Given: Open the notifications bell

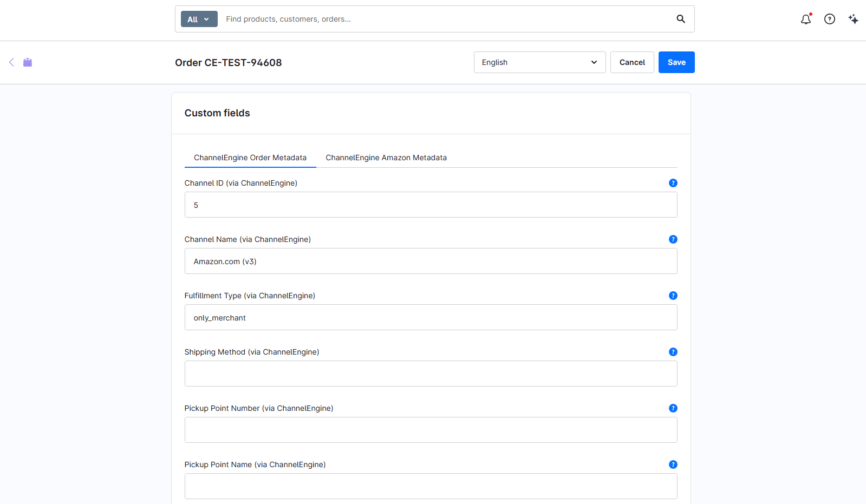Looking at the screenshot, I should click(x=806, y=19).
